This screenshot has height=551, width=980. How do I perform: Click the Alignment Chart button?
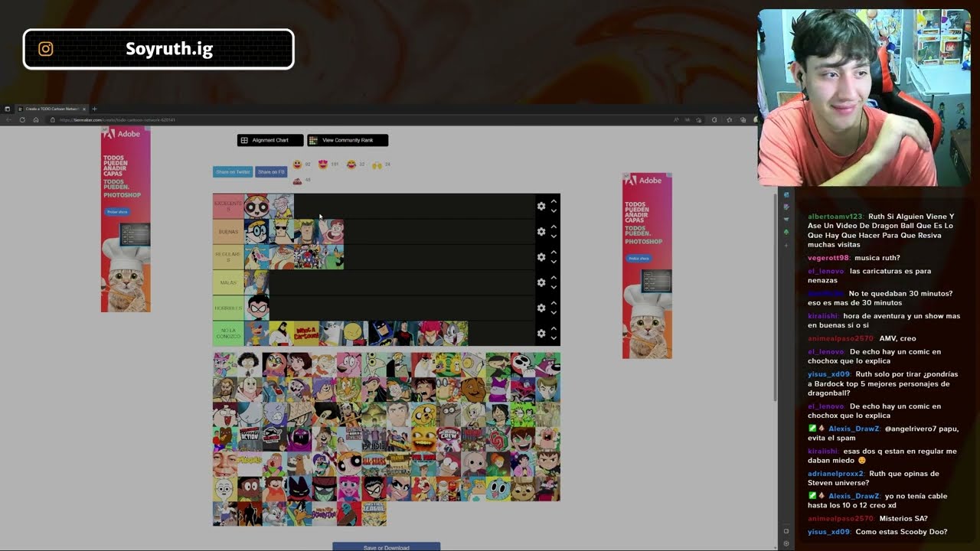pyautogui.click(x=270, y=140)
